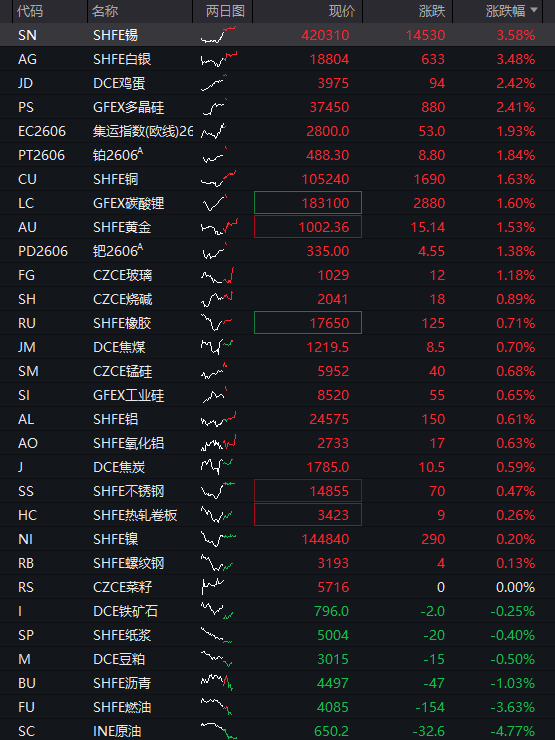Image resolution: width=555 pixels, height=740 pixels.
Task: Open the SHFE橡胶 sparkline chart
Action: tap(217, 323)
